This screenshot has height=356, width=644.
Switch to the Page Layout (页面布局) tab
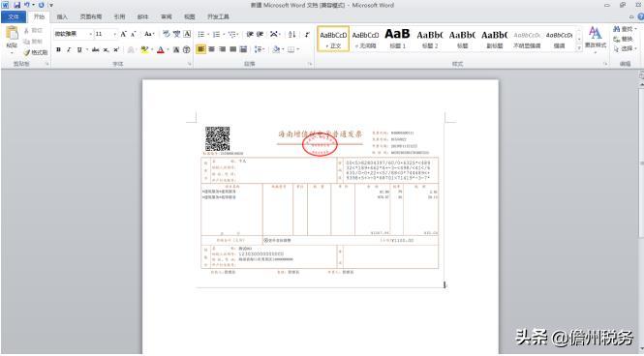pyautogui.click(x=91, y=16)
